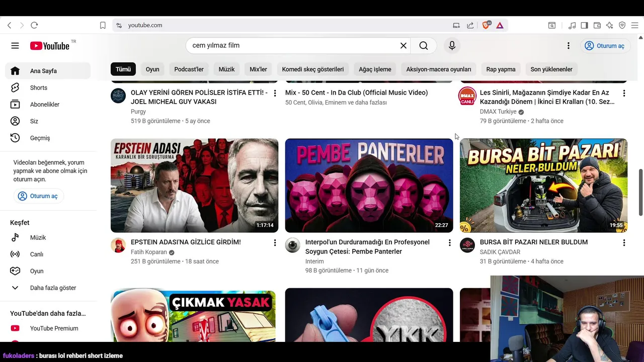Screen dimensions: 644x362
Task: Bookmark this page with the bookmark icon
Action: (x=103, y=25)
